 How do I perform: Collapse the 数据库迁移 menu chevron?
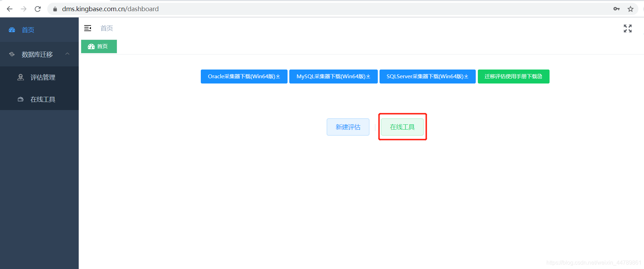[68, 54]
